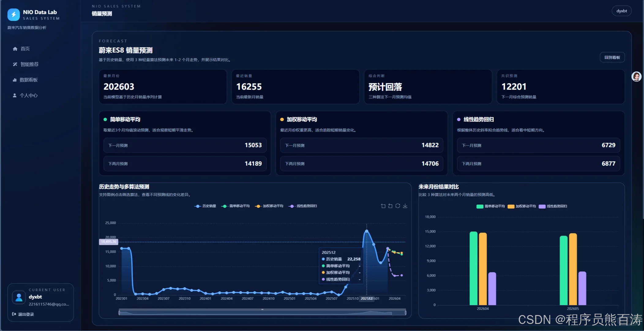Click the forecast value 14822

tap(430, 145)
